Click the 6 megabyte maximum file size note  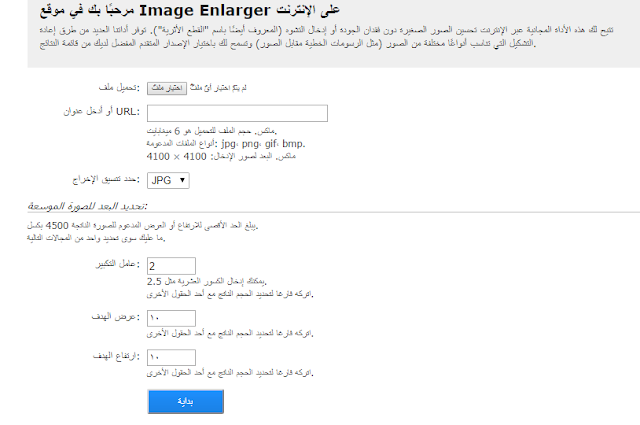[x=212, y=131]
